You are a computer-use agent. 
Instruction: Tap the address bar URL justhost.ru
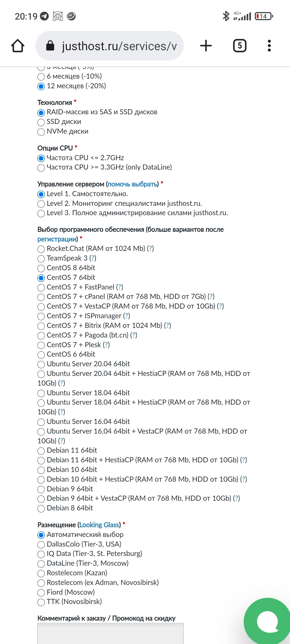119,46
